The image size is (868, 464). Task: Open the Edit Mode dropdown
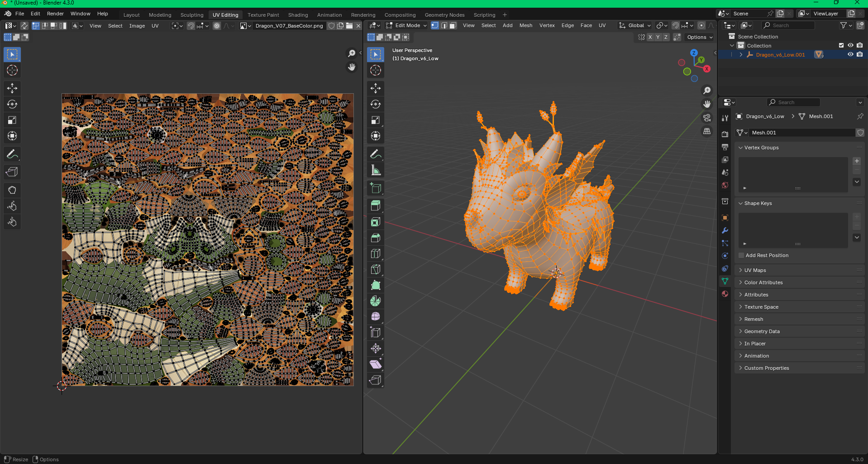[x=406, y=26]
